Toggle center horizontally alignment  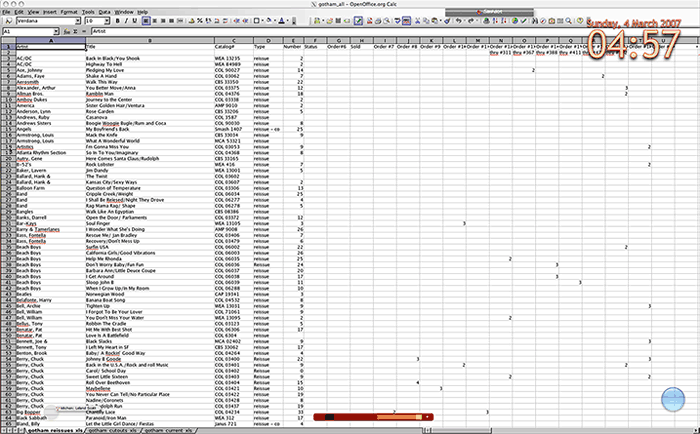[x=154, y=21]
